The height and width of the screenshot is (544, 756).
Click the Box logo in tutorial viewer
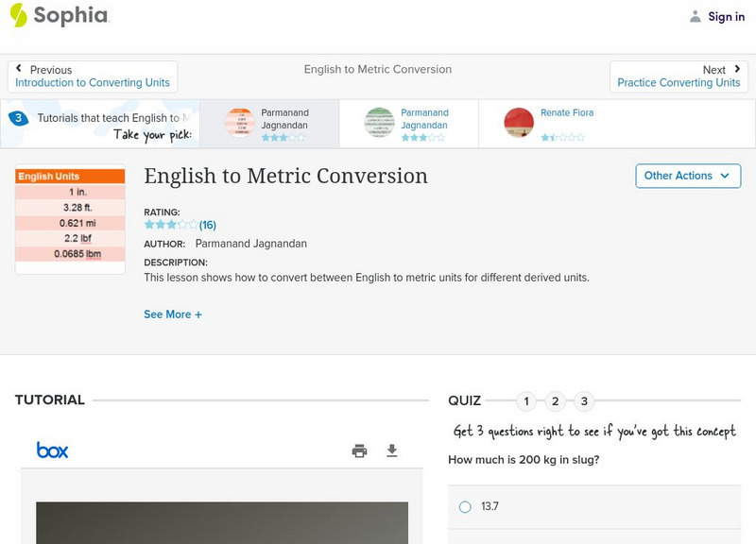pyautogui.click(x=52, y=450)
